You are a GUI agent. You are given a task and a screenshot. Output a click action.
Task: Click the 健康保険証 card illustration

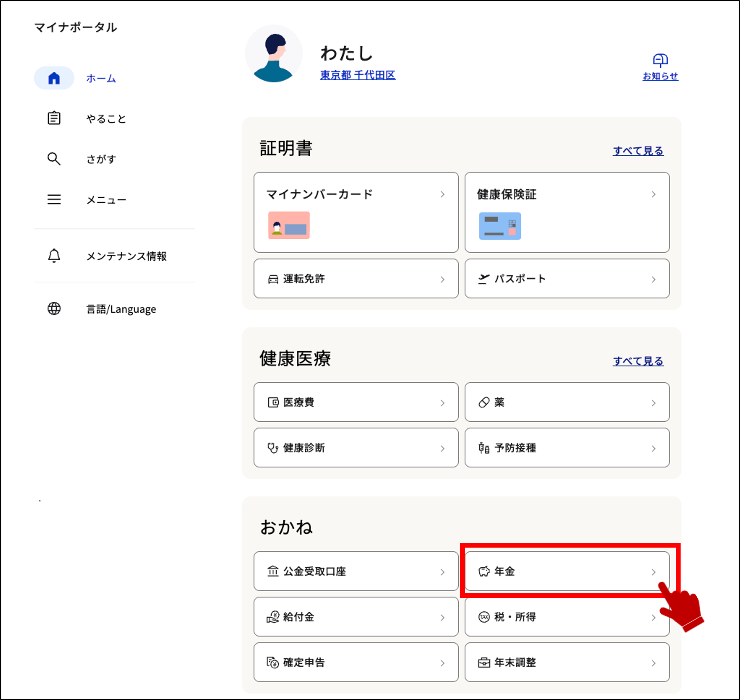click(500, 226)
